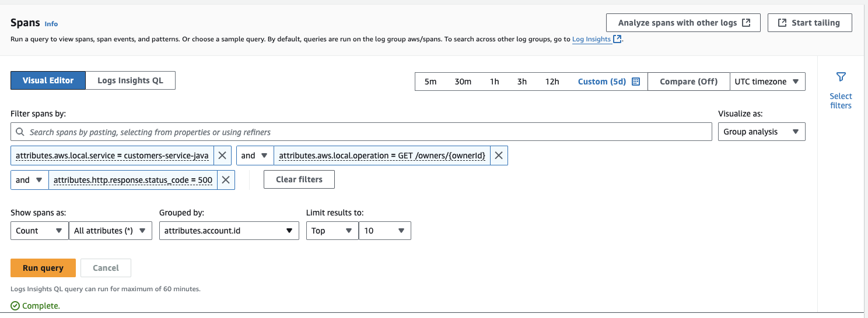Open the Count aggregation dropdown
The width and height of the screenshot is (868, 318).
pyautogui.click(x=39, y=231)
